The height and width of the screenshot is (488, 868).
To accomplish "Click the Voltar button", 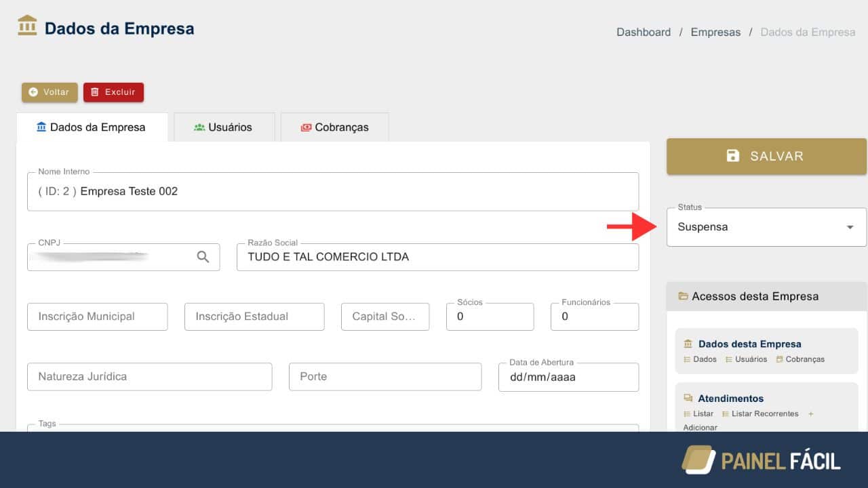I will 50,92.
